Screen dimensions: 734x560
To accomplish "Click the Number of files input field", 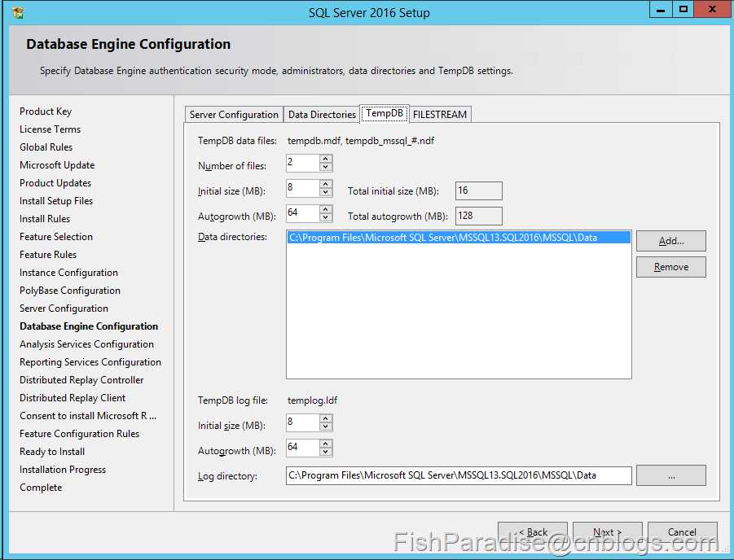I will [x=303, y=163].
